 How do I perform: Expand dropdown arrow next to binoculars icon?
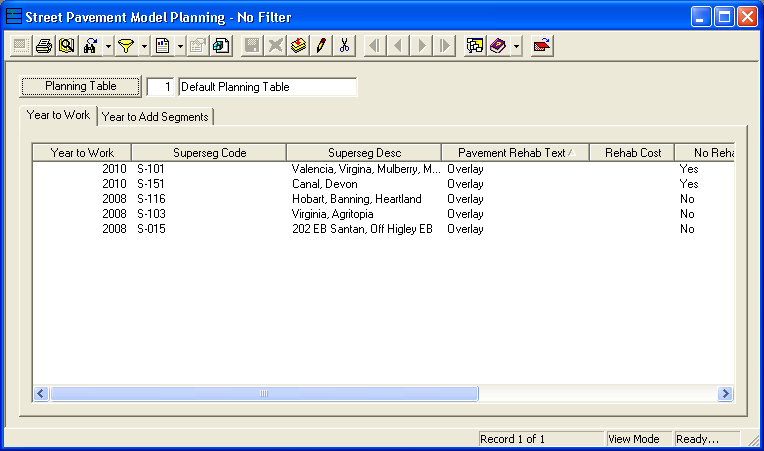click(x=108, y=46)
